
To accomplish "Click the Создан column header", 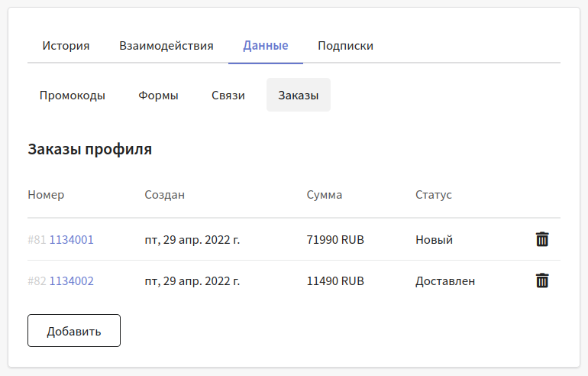I will click(x=165, y=195).
